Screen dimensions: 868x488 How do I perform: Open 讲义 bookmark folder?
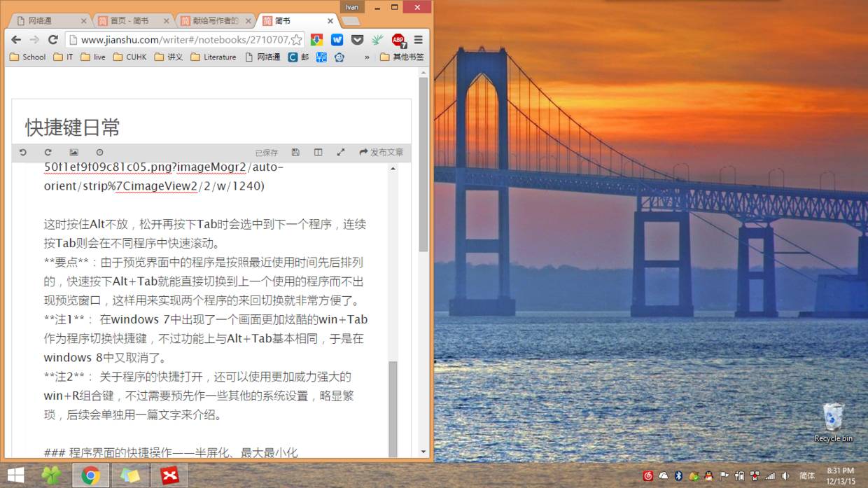[x=169, y=57]
